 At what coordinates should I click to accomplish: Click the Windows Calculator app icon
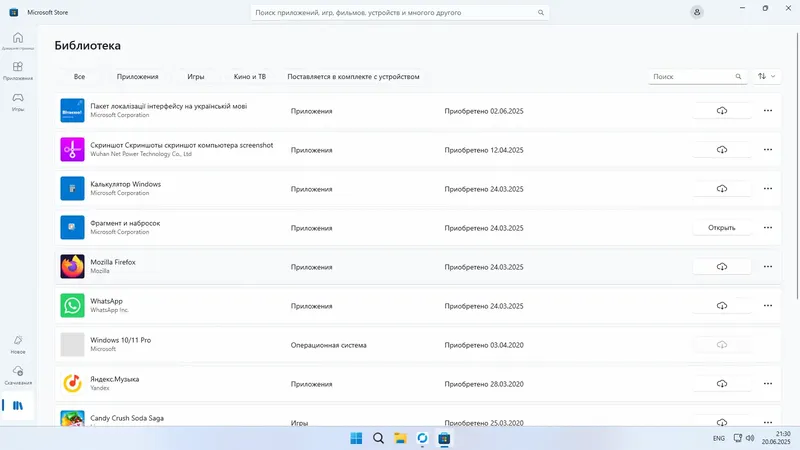72,189
